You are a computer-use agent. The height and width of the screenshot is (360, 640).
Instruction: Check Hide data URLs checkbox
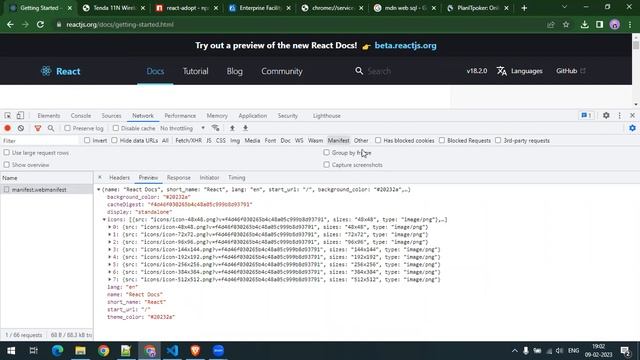click(x=114, y=140)
